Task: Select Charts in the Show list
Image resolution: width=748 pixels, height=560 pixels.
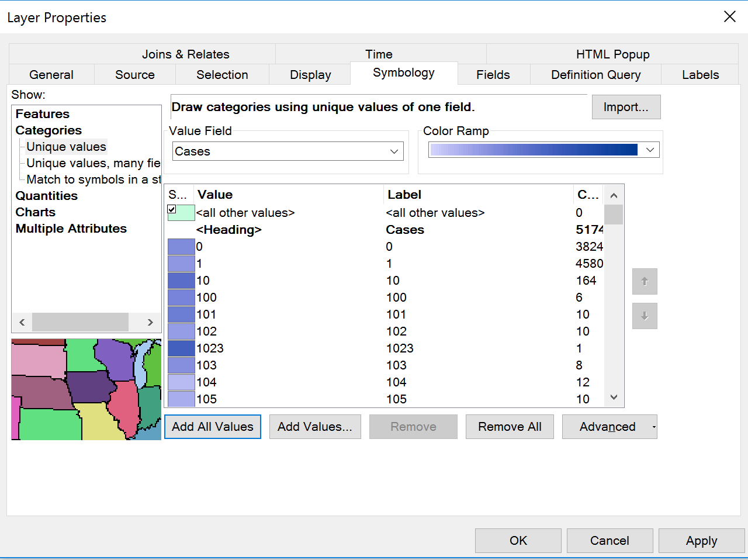Action: coord(36,212)
